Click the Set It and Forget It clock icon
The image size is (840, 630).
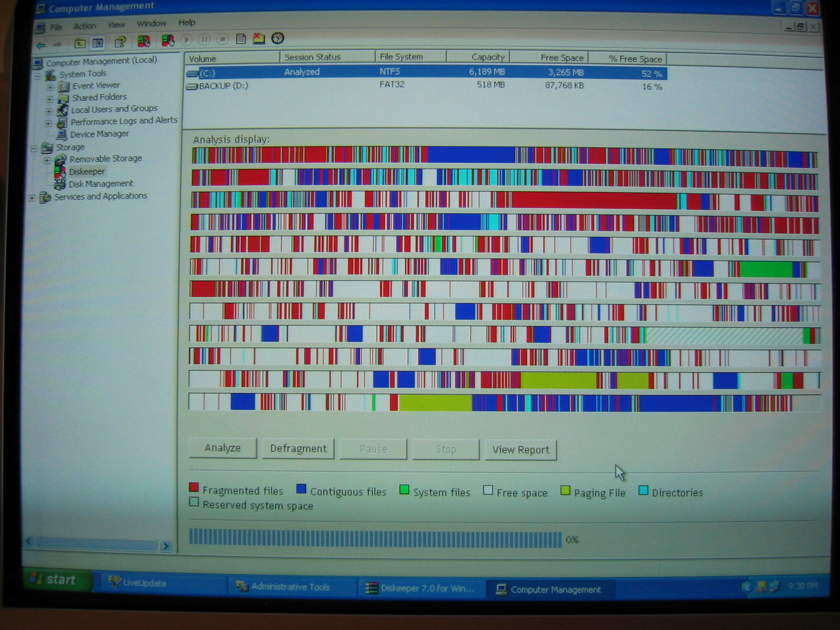[278, 38]
